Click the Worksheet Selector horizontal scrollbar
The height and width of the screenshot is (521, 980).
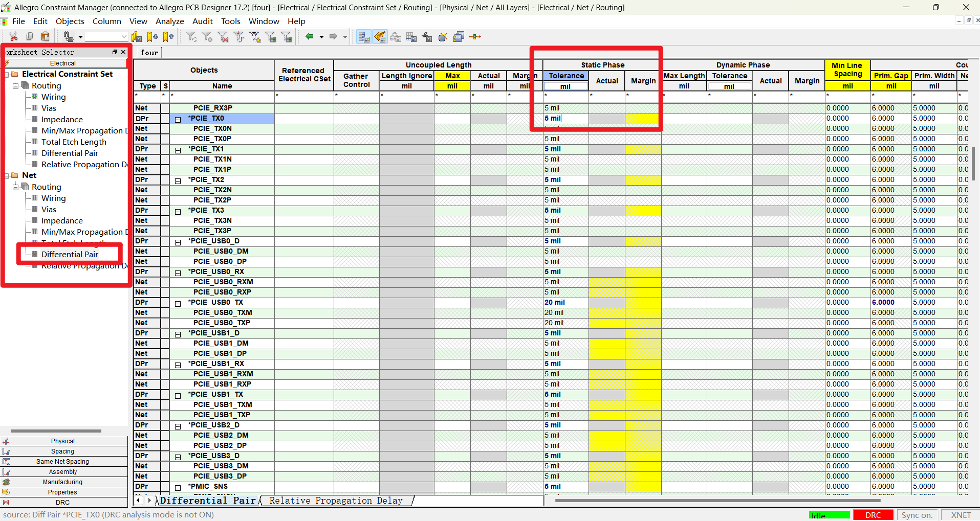tap(56, 431)
